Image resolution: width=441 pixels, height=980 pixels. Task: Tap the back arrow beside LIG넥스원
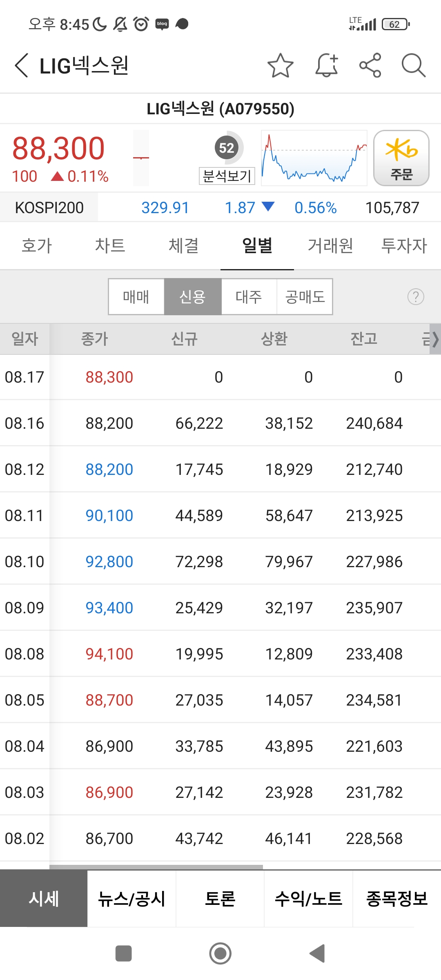[x=22, y=65]
